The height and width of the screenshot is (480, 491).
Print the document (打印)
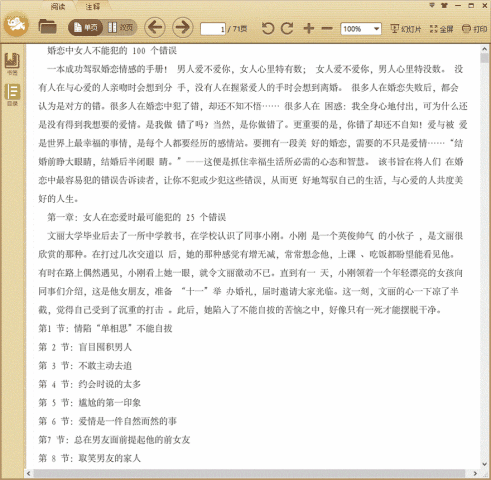click(x=474, y=29)
